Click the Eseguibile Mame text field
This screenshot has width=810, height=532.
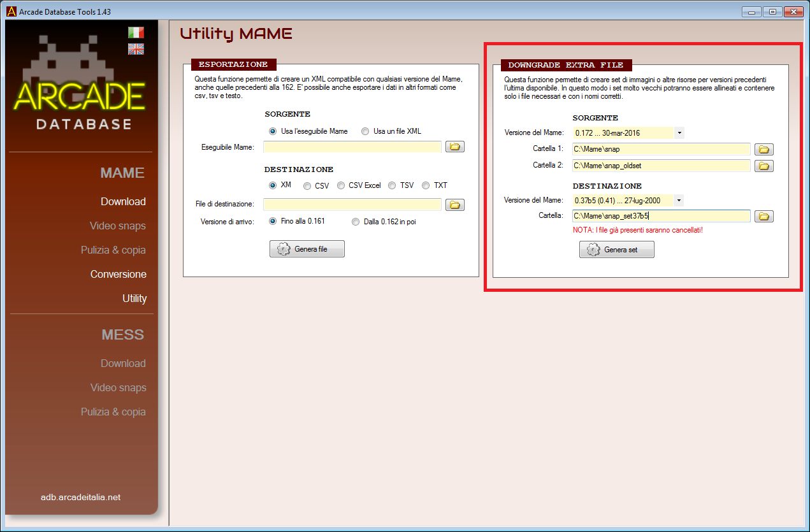(x=352, y=147)
